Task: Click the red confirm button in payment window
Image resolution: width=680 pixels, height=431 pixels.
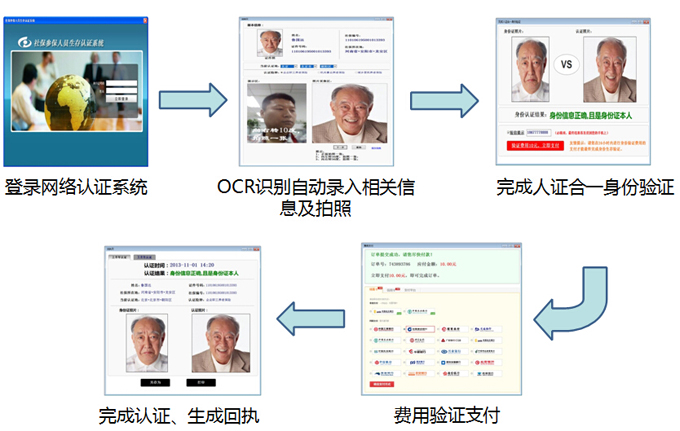Action: click(381, 383)
